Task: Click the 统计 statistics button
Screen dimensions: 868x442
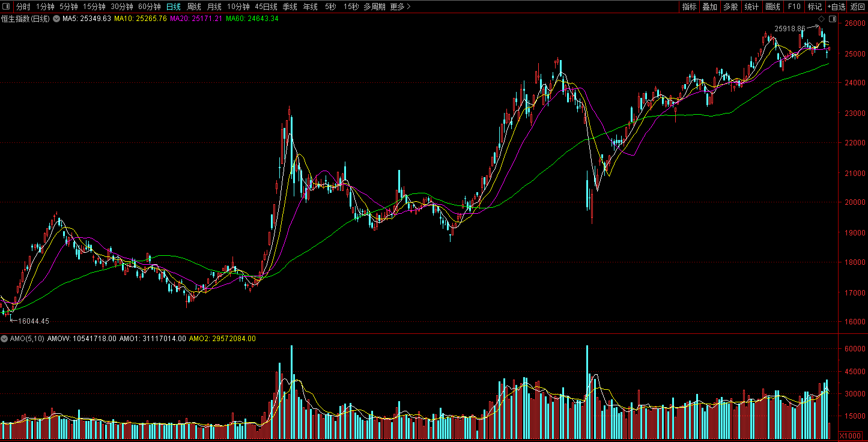Action: click(751, 7)
